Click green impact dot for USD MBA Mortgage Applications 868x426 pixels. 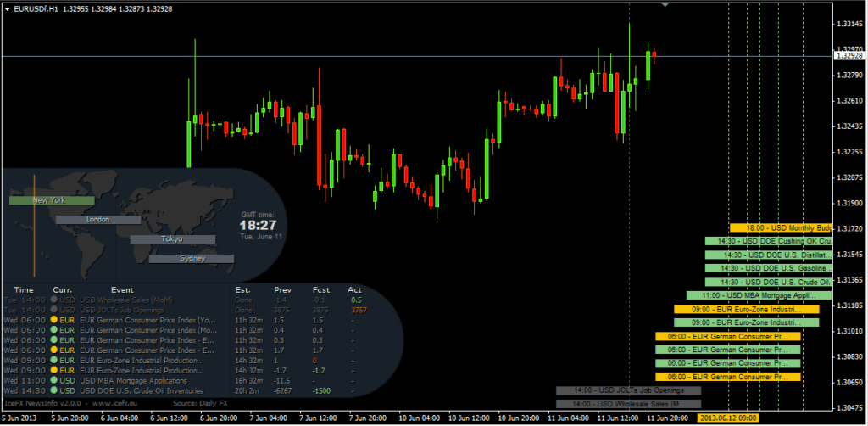(x=53, y=381)
